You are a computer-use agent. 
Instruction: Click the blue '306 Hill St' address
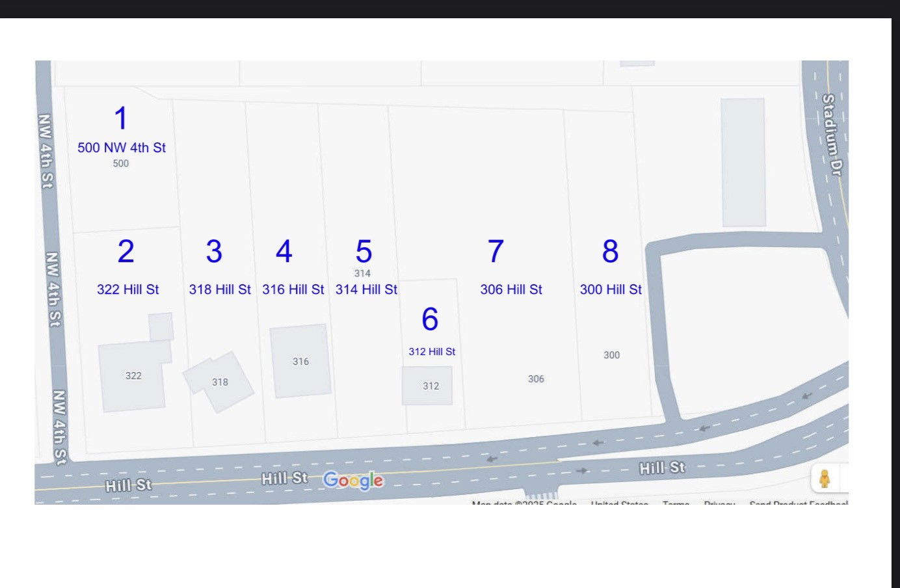pos(511,289)
